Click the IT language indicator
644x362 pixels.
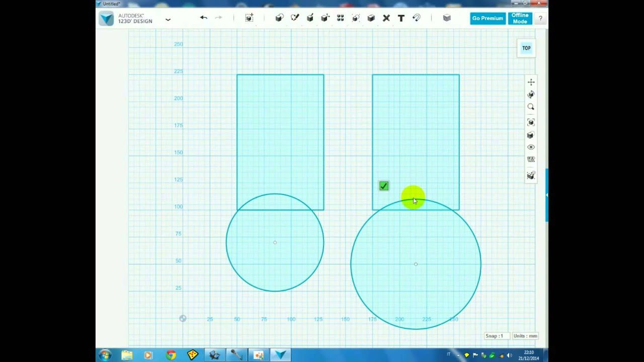tap(448, 355)
